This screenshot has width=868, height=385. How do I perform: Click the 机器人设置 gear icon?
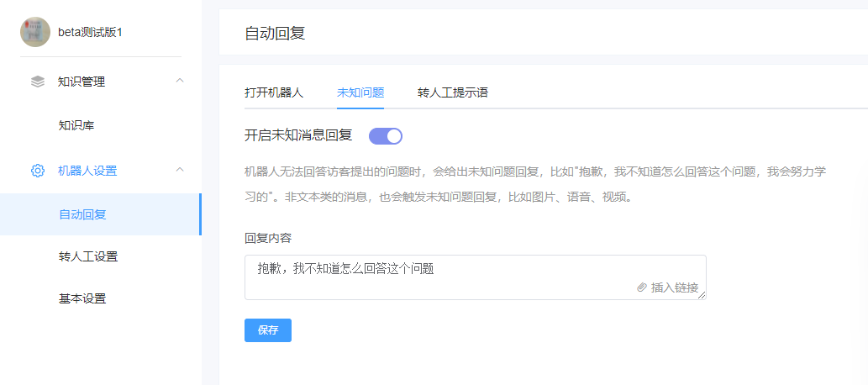click(38, 171)
